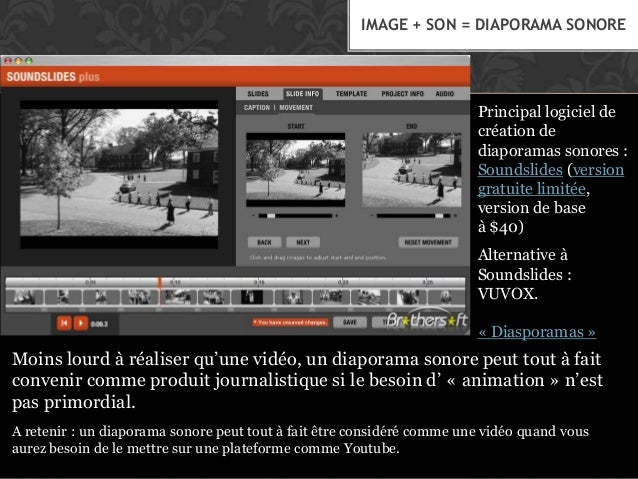Open the SLIDES tab in Soundslides
Image resolution: width=638 pixels, height=479 pixels.
pyautogui.click(x=258, y=94)
